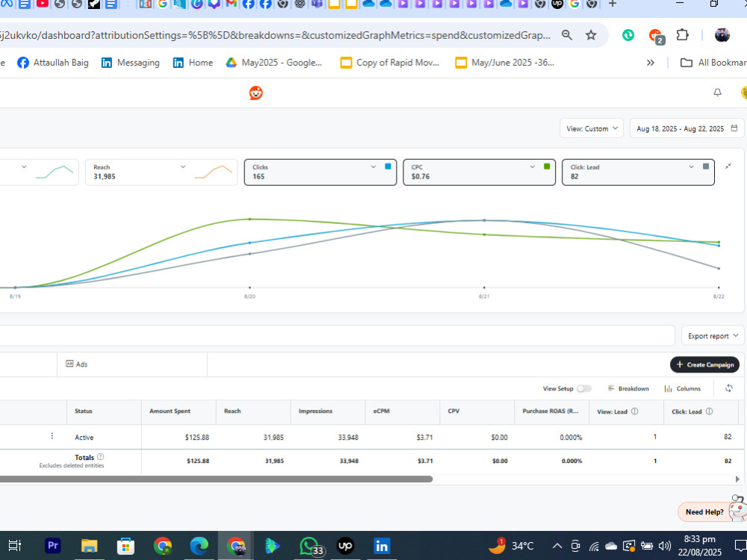Open the browser extensions puzzle icon
Screen dimensions: 747x560
pos(682,35)
